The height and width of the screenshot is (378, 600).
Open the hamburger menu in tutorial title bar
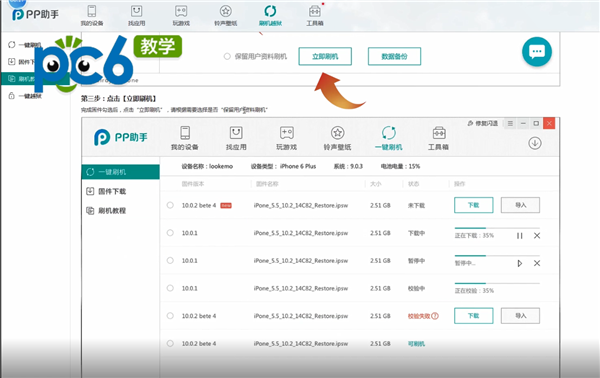pyautogui.click(x=510, y=123)
